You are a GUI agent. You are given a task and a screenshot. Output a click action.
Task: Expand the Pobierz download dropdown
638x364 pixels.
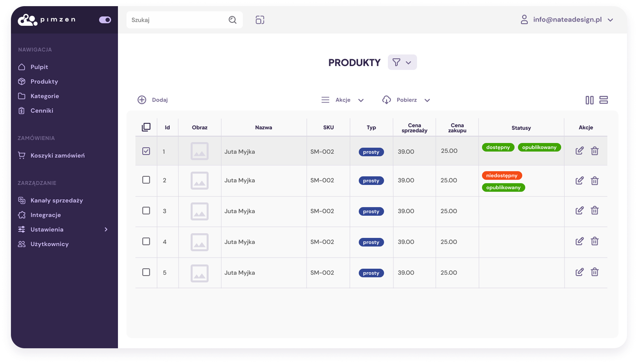point(406,100)
